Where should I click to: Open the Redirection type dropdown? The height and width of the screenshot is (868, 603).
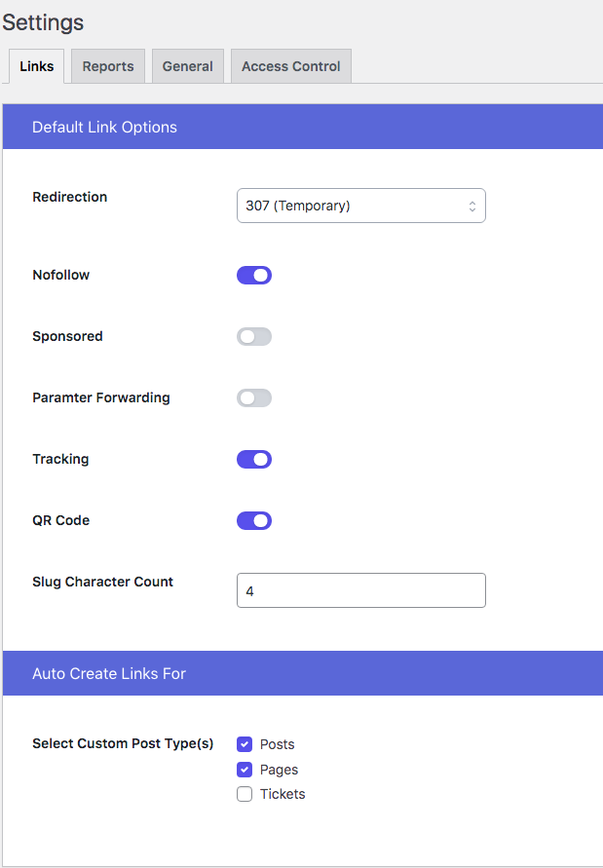pyautogui.click(x=360, y=206)
